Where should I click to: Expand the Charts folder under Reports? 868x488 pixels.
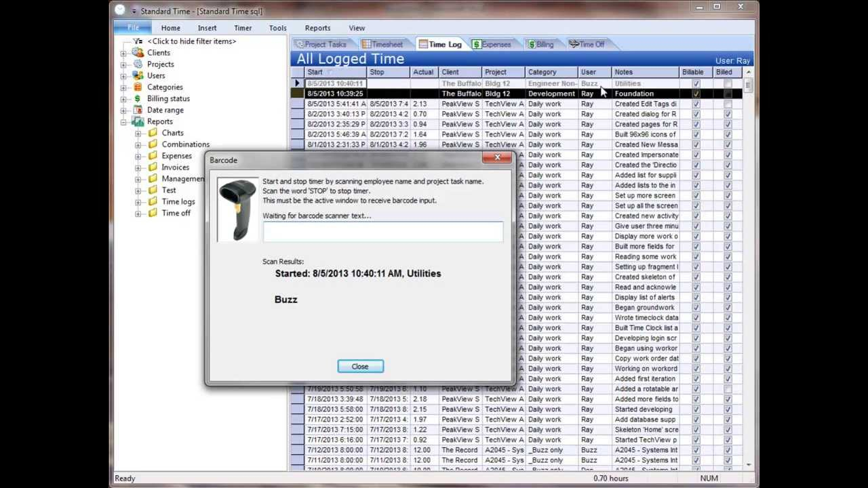tap(140, 133)
